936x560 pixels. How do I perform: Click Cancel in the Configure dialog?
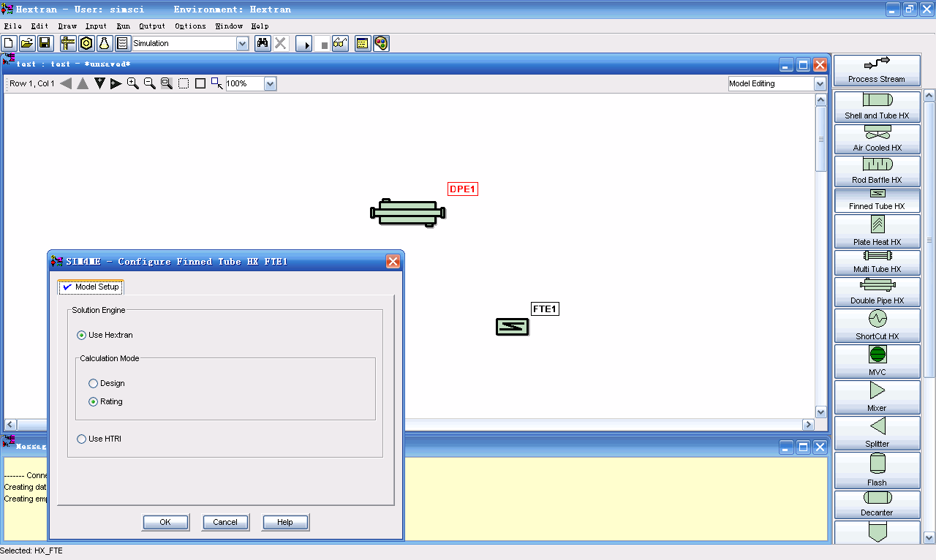point(225,522)
